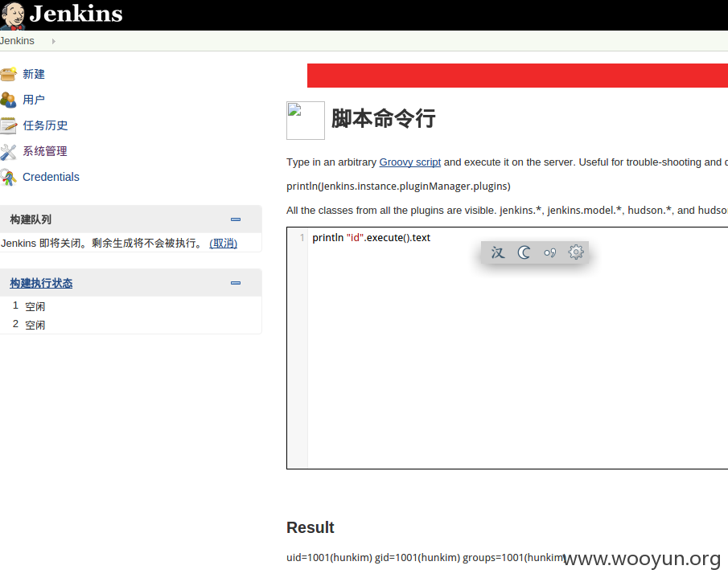The width and height of the screenshot is (728, 582).
Task: Click the 任务历史 notepad icon
Action: pyautogui.click(x=8, y=125)
